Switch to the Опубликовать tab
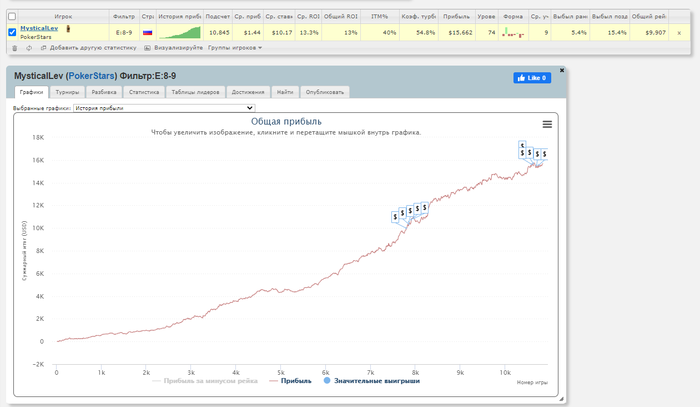700x407 pixels. click(x=325, y=92)
